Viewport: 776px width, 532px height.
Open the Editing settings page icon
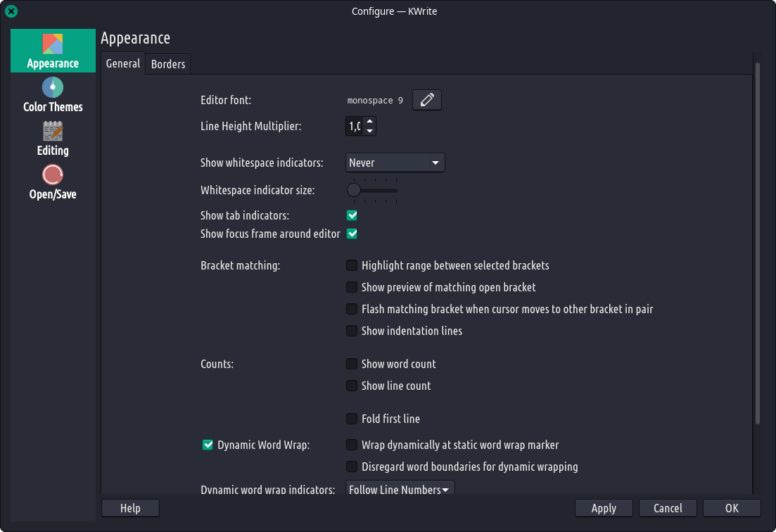tap(53, 132)
